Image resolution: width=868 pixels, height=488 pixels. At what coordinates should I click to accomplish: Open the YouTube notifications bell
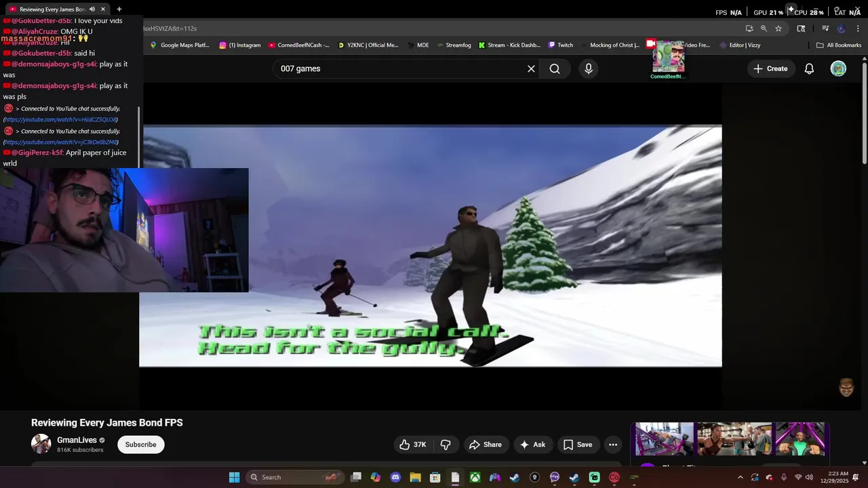[809, 68]
